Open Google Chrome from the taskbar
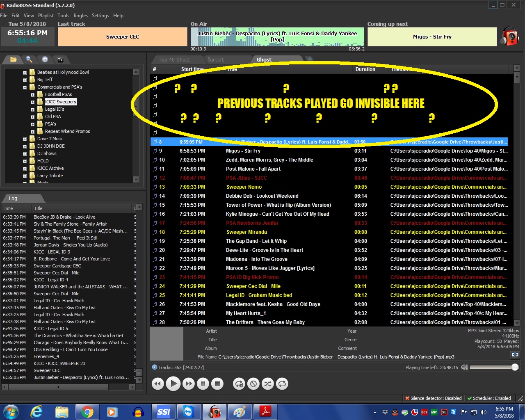The height and width of the screenshot is (420, 525). point(87,411)
